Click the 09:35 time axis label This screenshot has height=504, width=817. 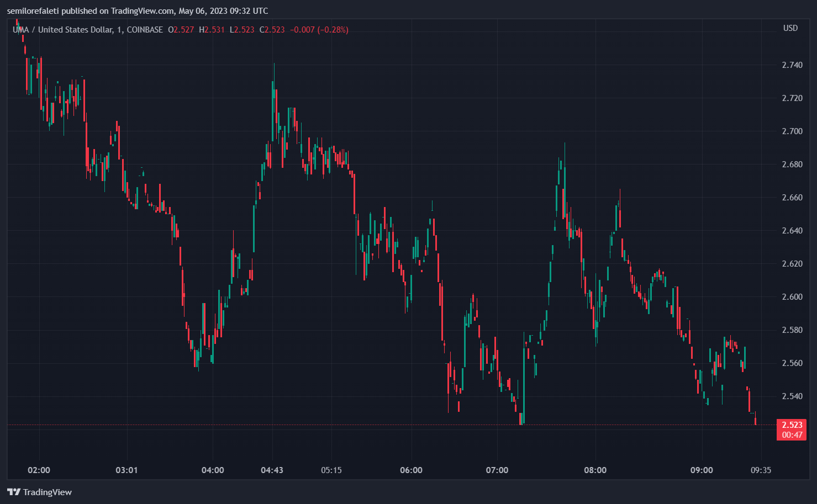pos(761,470)
